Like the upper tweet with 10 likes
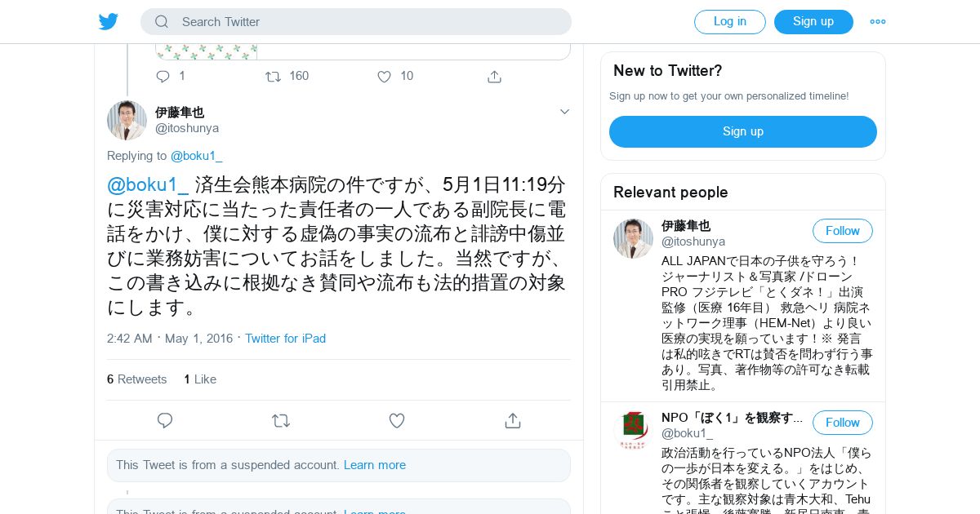The width and height of the screenshot is (980, 514). click(x=384, y=76)
